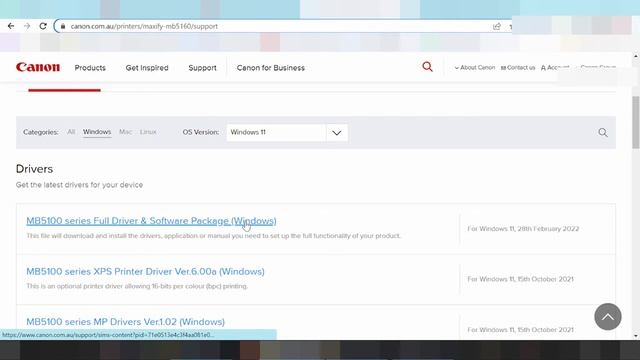The image size is (640, 360).
Task: Open MB5100 series MP Drivers Ver.1.02 link
Action: [x=125, y=322]
